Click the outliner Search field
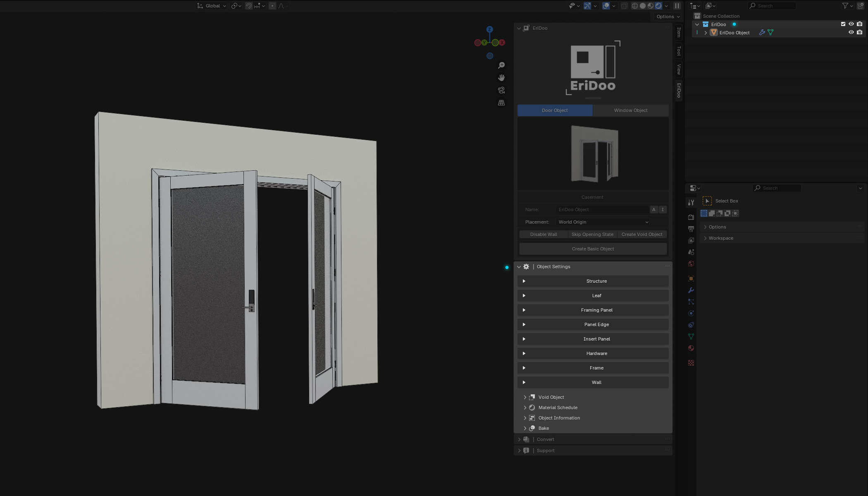868x496 pixels. click(x=772, y=6)
